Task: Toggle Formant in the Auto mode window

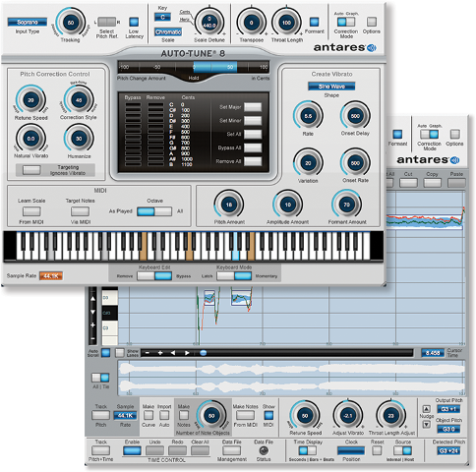Action: tap(314, 22)
